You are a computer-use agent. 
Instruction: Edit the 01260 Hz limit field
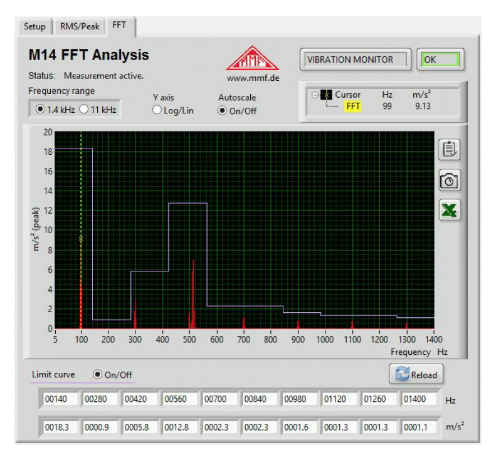pos(379,399)
